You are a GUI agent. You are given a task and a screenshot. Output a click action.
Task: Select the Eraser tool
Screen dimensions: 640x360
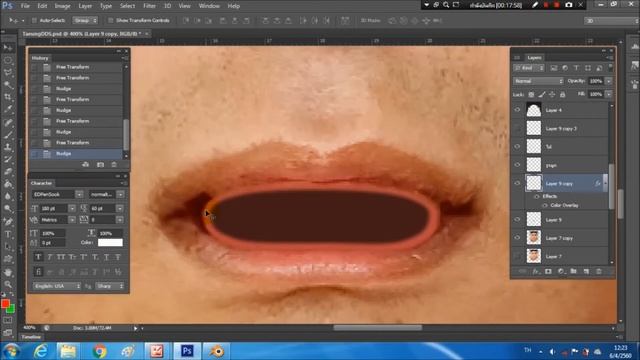click(8, 171)
